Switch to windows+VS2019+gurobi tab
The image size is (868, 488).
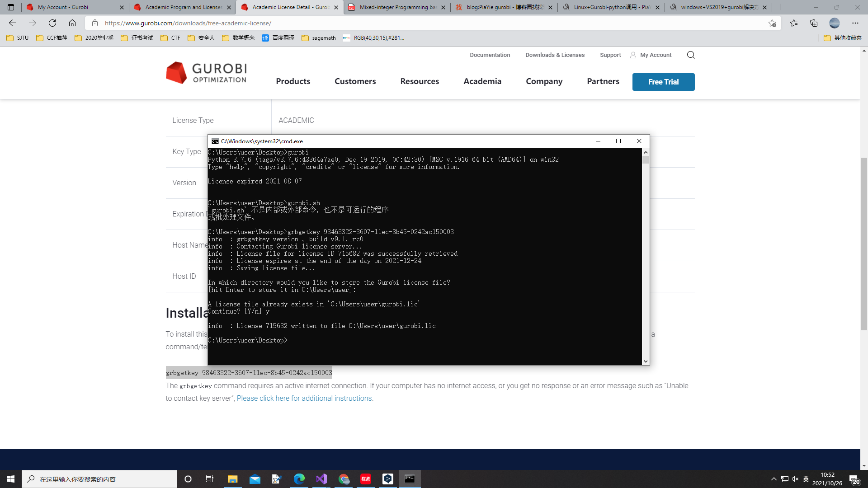718,7
